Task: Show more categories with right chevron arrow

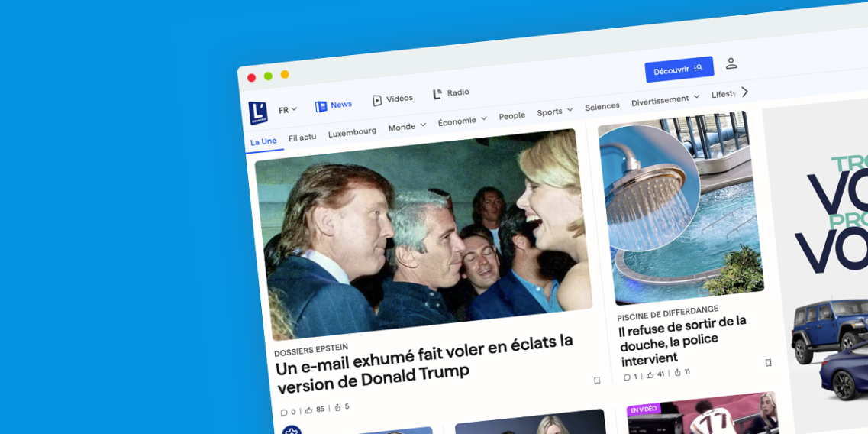Action: [x=744, y=92]
